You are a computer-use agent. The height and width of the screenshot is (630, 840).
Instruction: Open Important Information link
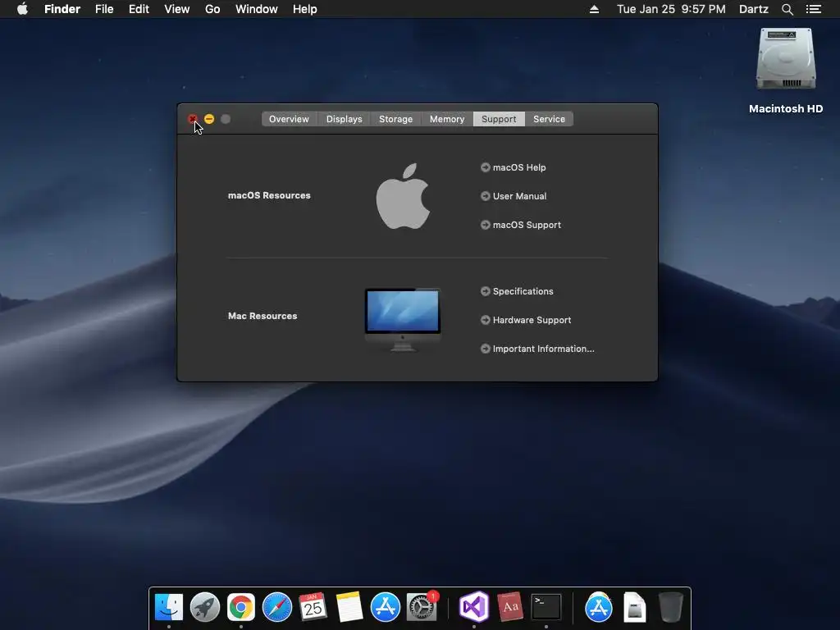(x=543, y=349)
